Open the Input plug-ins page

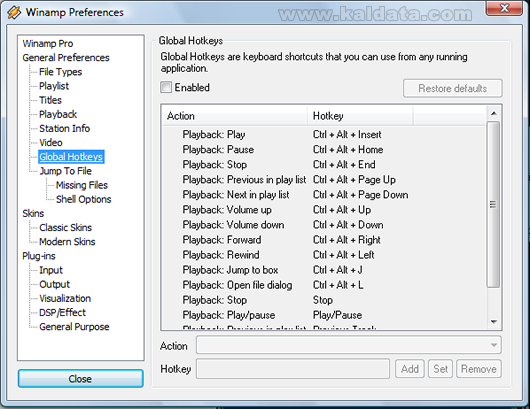tap(51, 270)
